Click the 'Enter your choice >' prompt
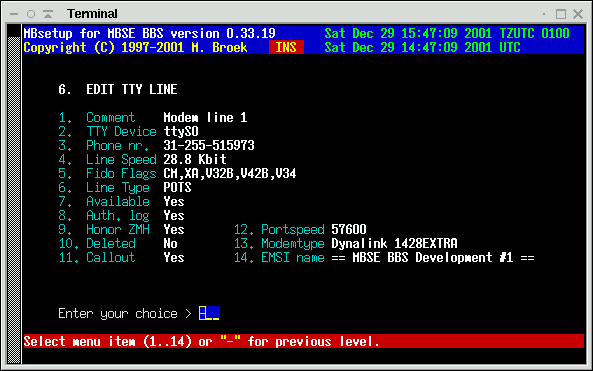The width and height of the screenshot is (593, 371). 125,314
